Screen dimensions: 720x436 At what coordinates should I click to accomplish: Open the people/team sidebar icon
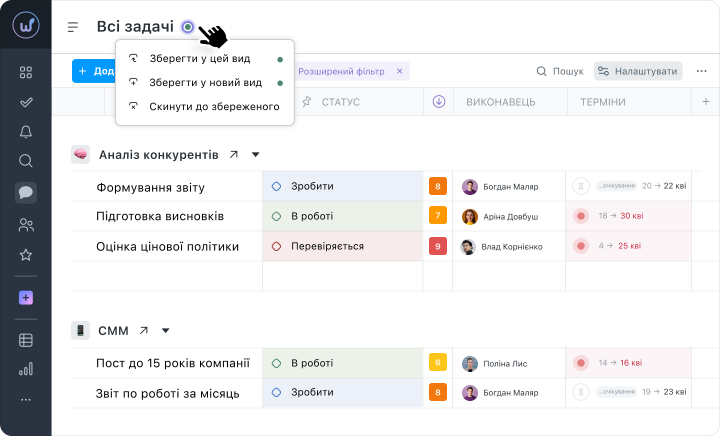pyautogui.click(x=26, y=225)
